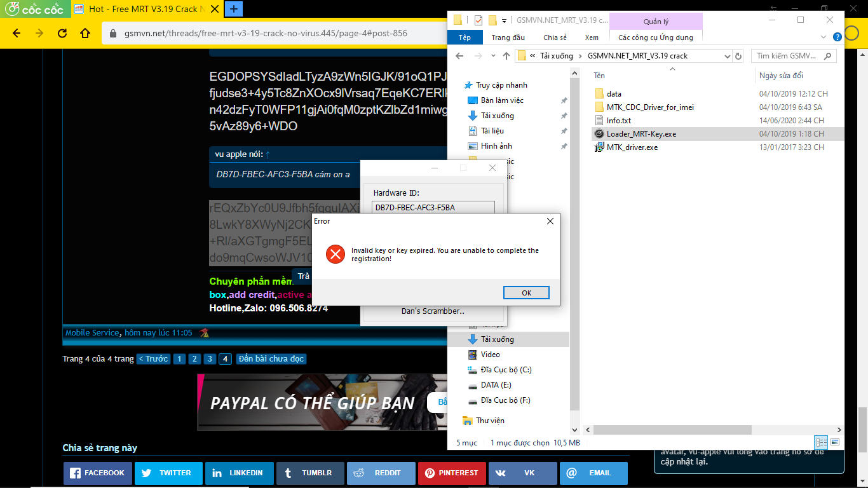
Task: Click OK in the Error dialog
Action: 526,293
